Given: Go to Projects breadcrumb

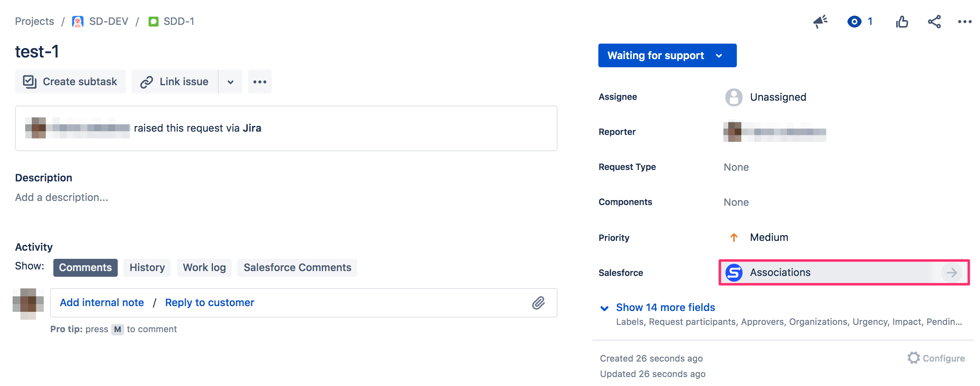Looking at the screenshot, I should point(35,22).
